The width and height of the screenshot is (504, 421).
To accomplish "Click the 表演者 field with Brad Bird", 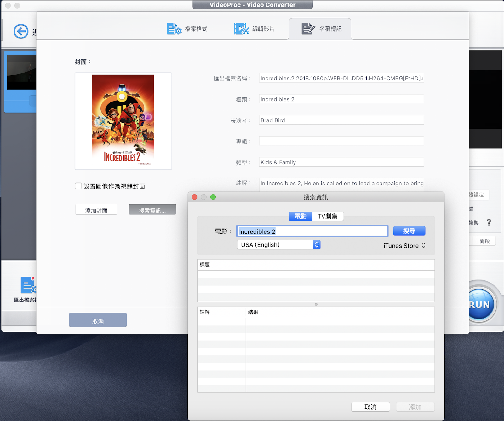I will pyautogui.click(x=341, y=120).
